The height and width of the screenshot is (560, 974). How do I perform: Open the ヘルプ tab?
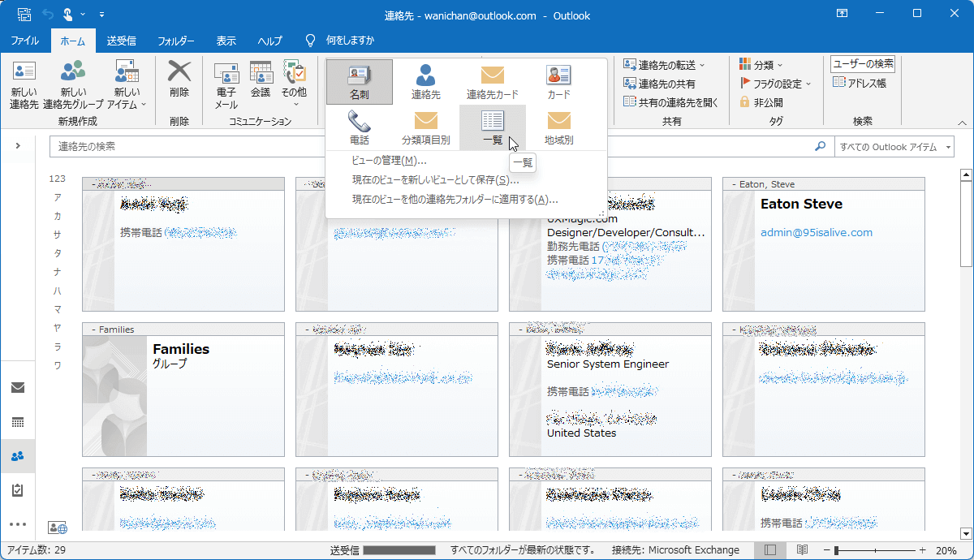[270, 41]
